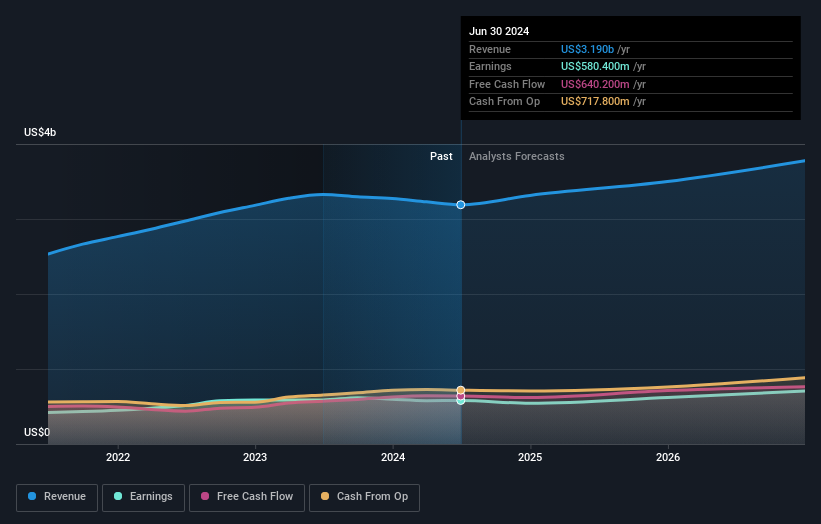Click the US$0 y-axis label
This screenshot has height=524, width=821.
[x=37, y=432]
